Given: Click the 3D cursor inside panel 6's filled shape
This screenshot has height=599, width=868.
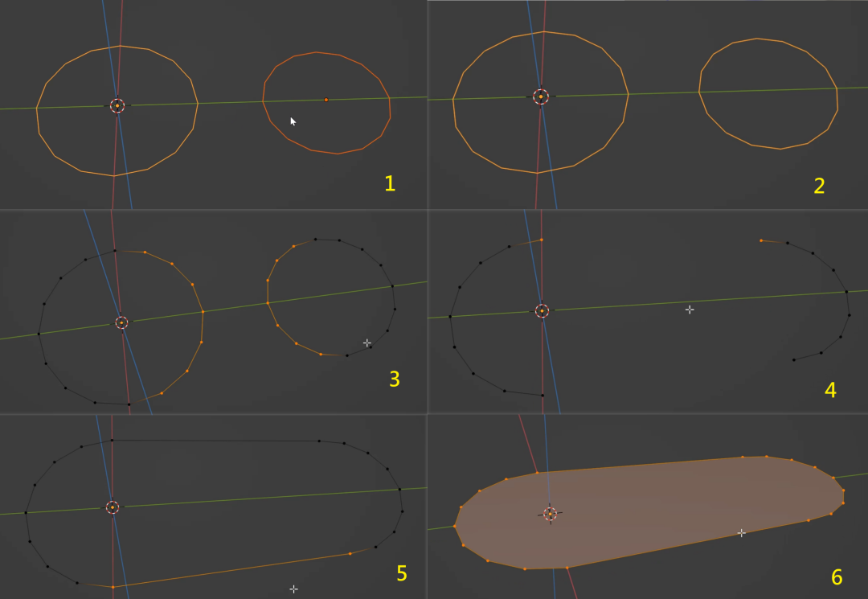Looking at the screenshot, I should click(x=551, y=515).
